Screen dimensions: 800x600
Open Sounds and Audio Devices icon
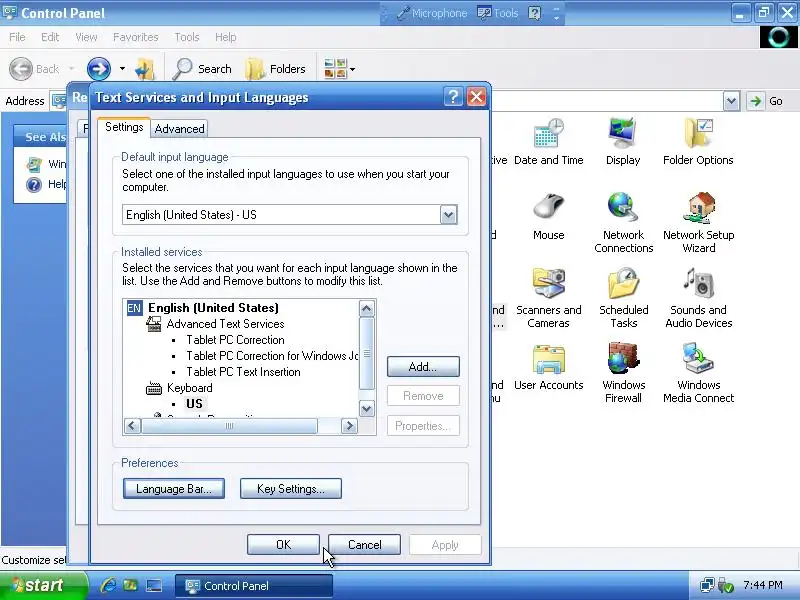click(x=698, y=298)
